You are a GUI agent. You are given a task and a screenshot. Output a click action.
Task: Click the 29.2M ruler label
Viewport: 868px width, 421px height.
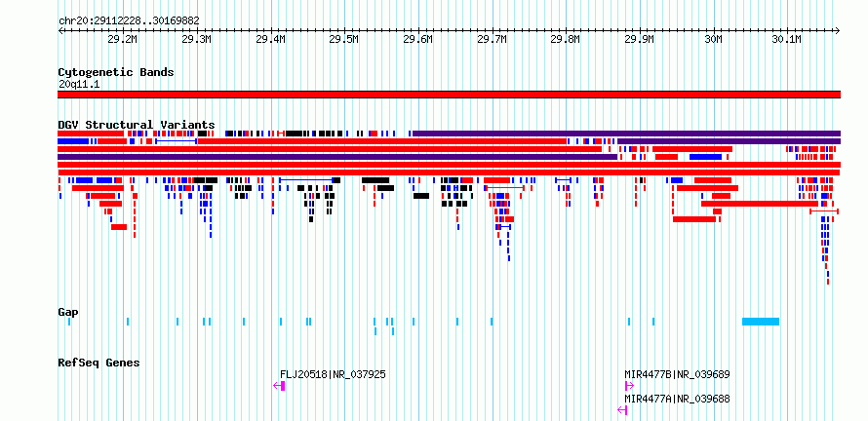122,39
